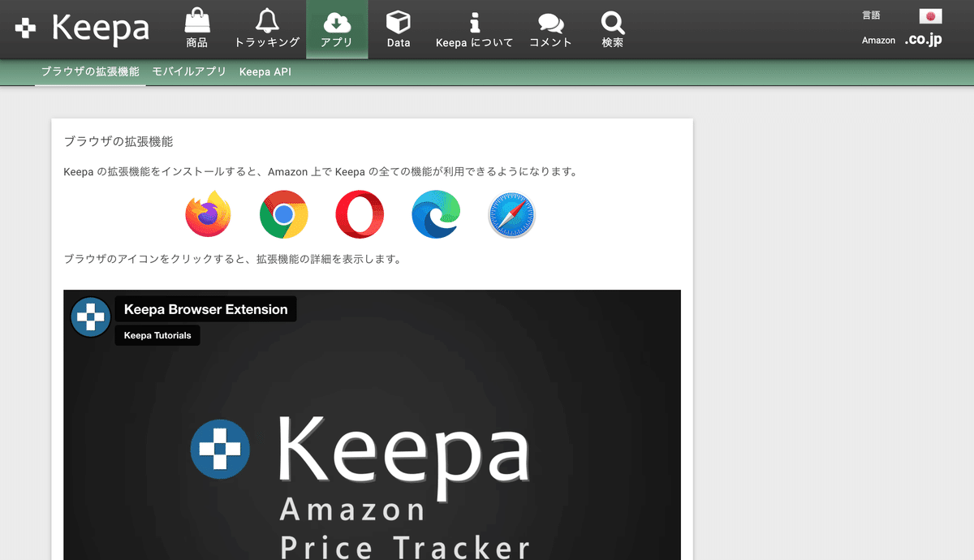Viewport: 974px width, 560px height.
Task: Click the コメント speech bubble icon
Action: (550, 24)
